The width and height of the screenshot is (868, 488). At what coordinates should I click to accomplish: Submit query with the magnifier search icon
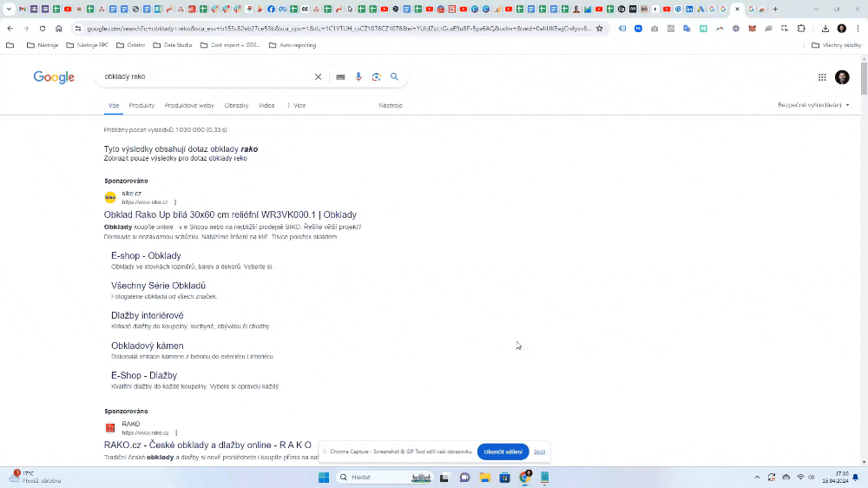394,76
